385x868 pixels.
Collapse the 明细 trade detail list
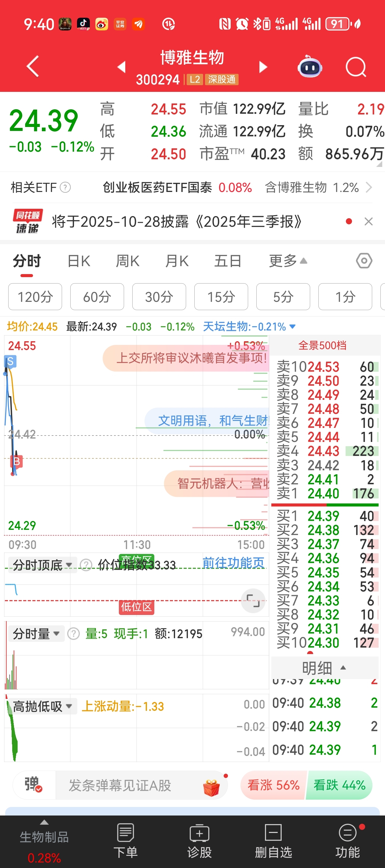pyautogui.click(x=324, y=667)
